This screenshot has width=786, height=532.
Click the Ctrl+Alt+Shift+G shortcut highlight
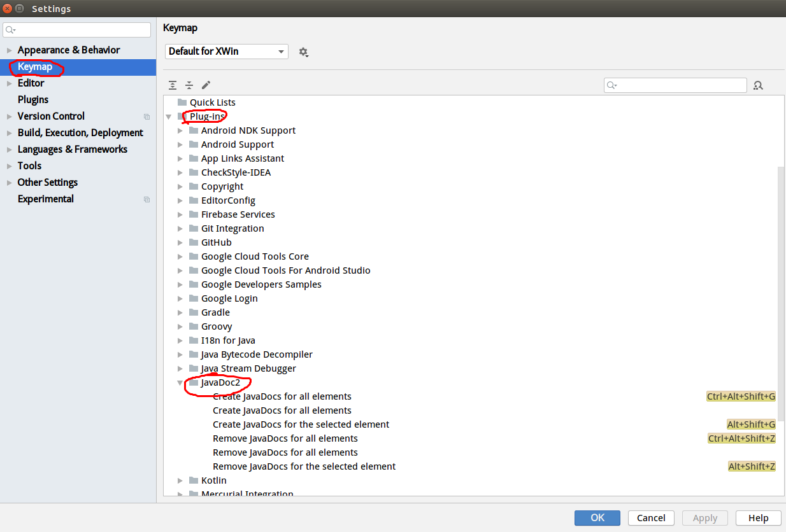click(741, 396)
